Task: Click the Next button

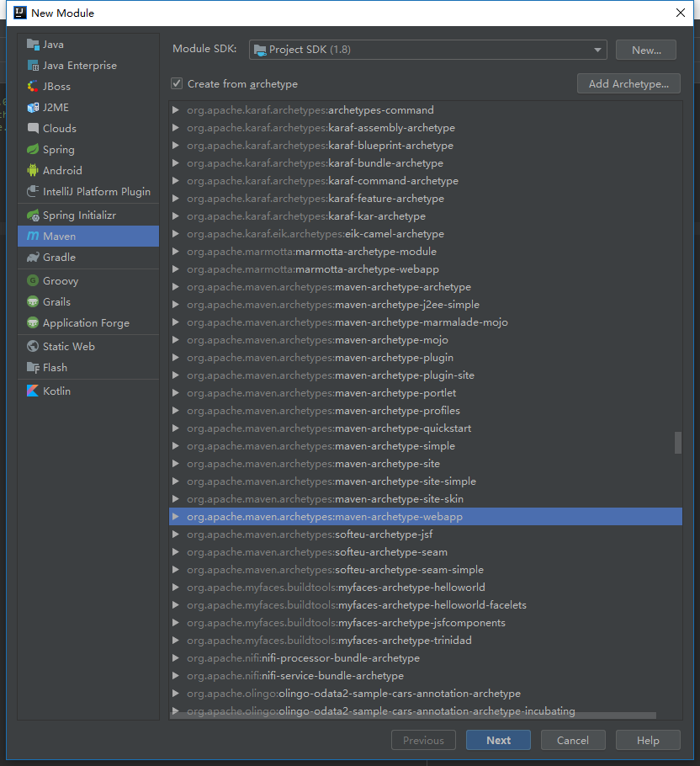Action: [x=498, y=740]
